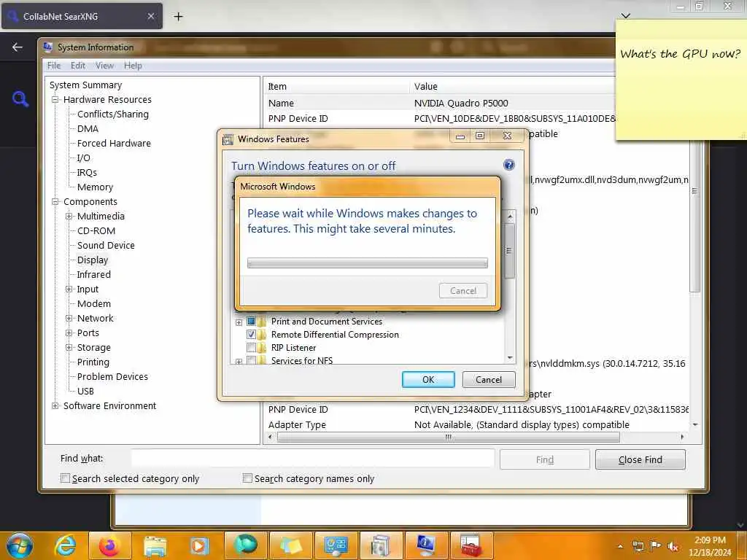The height and width of the screenshot is (560, 747).
Task: Click the Close Find button
Action: (x=640, y=459)
